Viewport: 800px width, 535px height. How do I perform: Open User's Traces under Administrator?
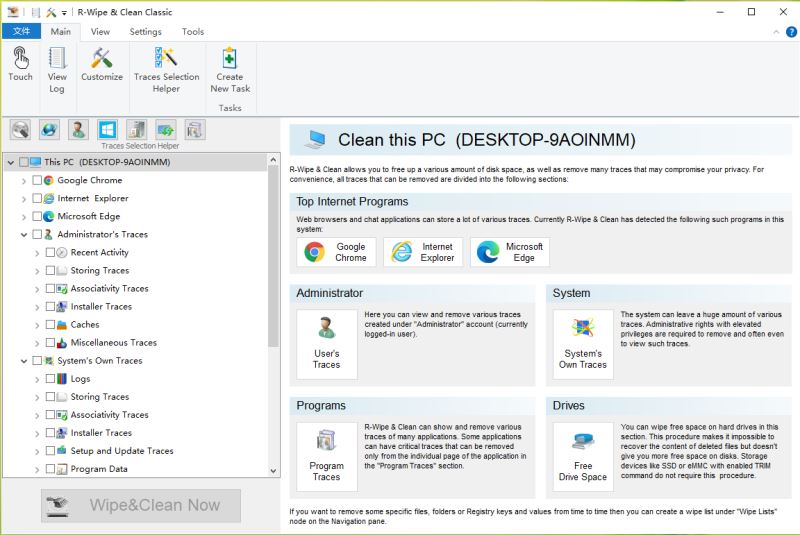(x=327, y=344)
